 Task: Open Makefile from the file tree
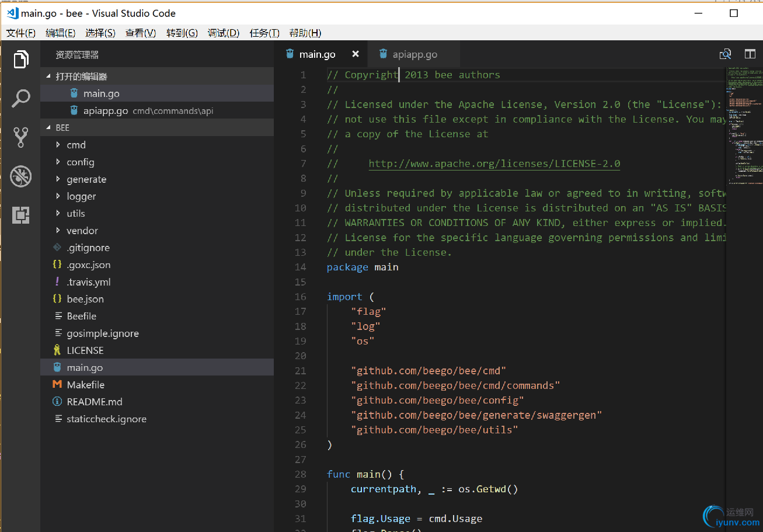(157, 385)
